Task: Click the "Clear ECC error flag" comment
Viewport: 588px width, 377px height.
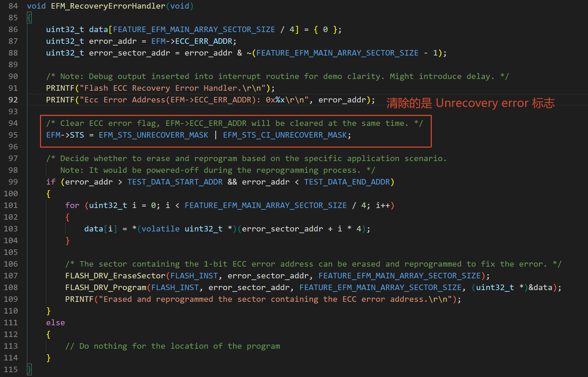Action: tap(235, 123)
